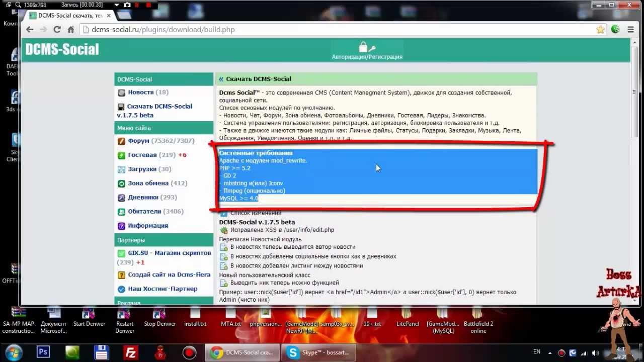Close the DCMS-Social browser tab

tap(109, 16)
